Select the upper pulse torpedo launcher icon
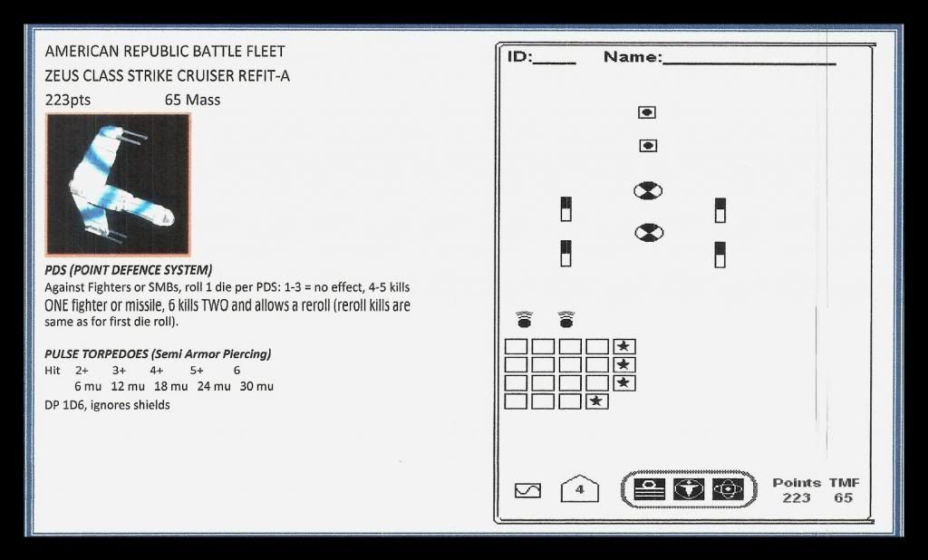The width and height of the screenshot is (928, 560). click(647, 191)
